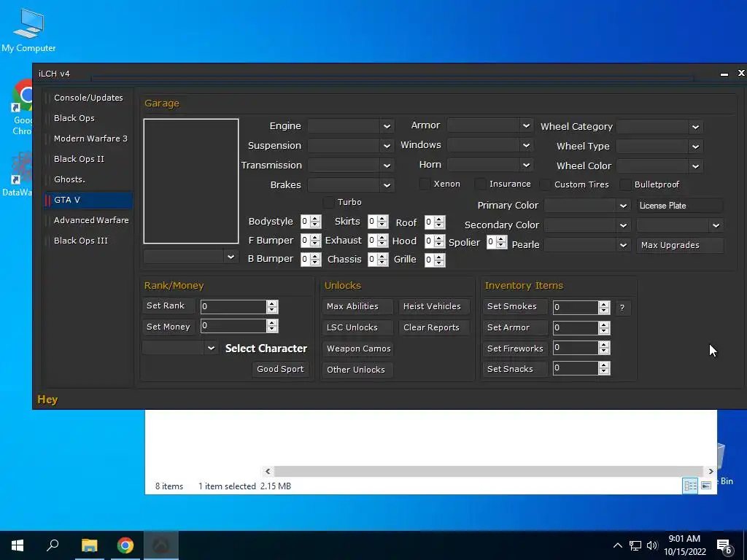Launch Google Chrome desktop shortcut

click(22, 107)
